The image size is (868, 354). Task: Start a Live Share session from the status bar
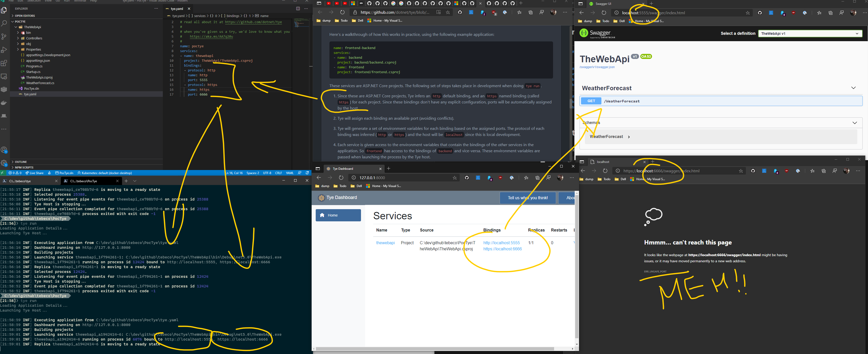click(34, 173)
